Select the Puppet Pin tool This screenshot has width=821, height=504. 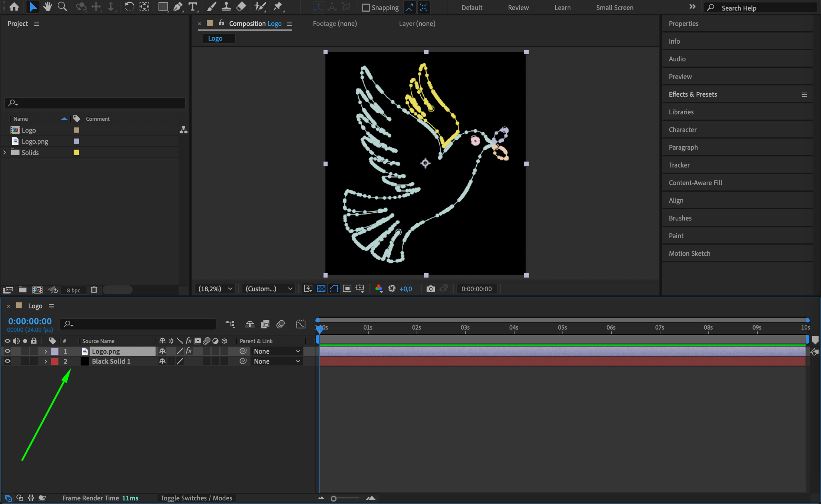[x=277, y=7]
